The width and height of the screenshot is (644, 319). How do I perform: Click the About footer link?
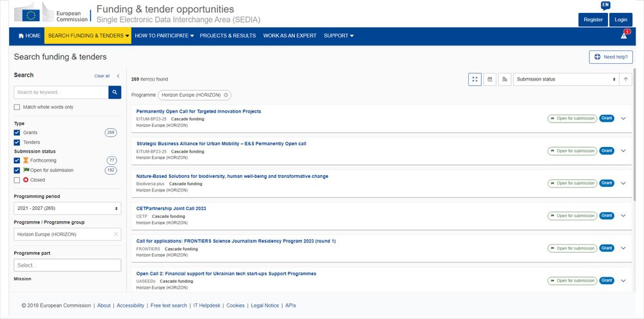click(x=104, y=305)
